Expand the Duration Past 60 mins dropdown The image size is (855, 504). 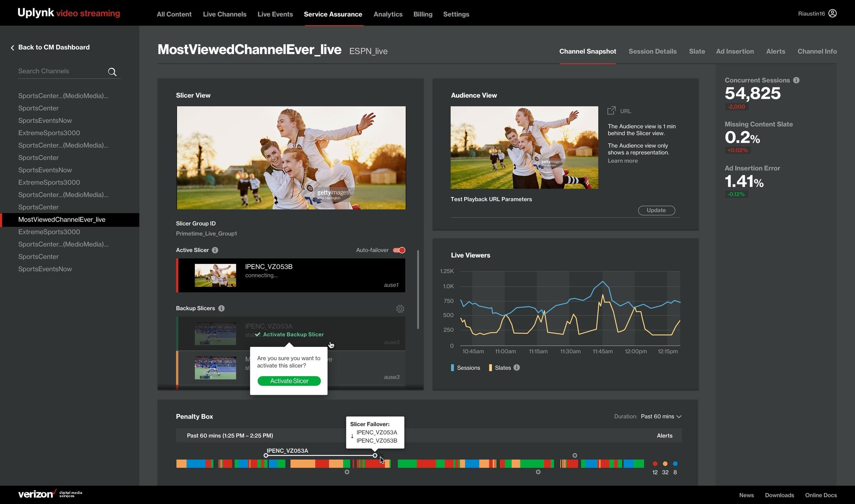pyautogui.click(x=661, y=416)
